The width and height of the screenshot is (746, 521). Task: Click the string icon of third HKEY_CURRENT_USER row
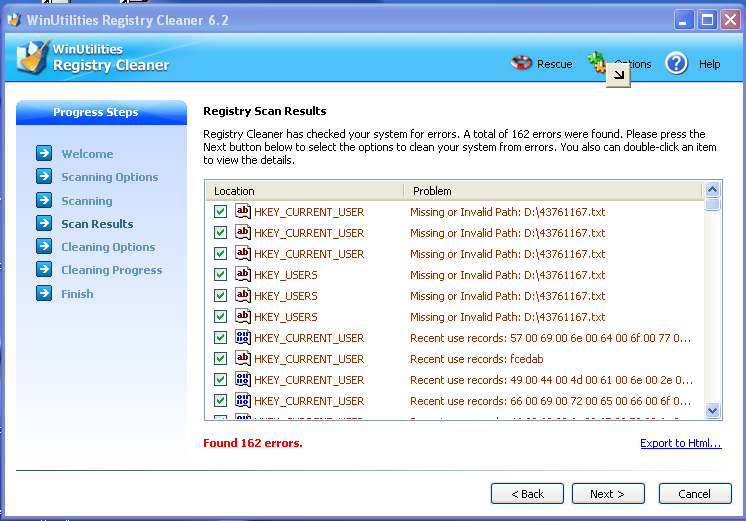(x=243, y=253)
